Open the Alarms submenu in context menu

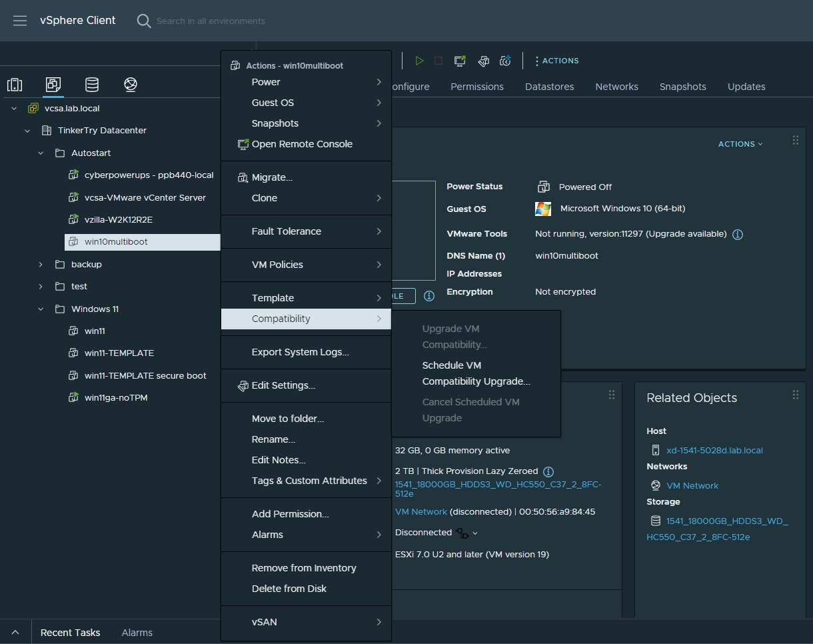click(x=306, y=535)
